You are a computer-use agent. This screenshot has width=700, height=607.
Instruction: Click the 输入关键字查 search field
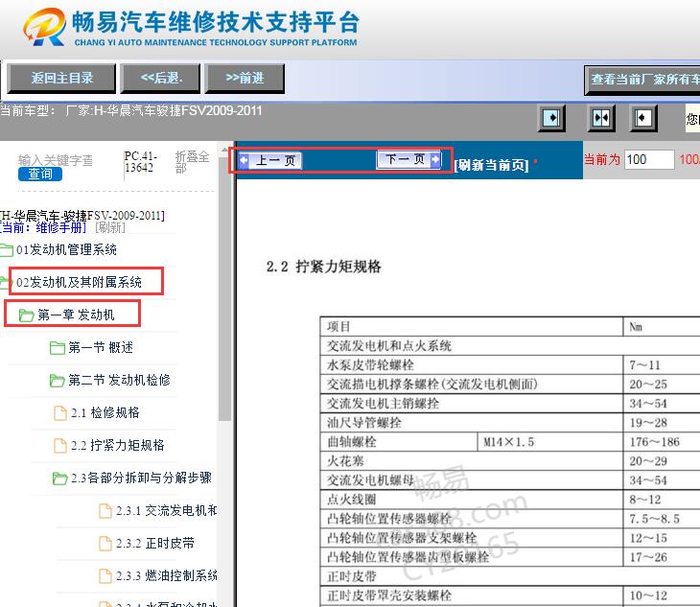point(56,160)
